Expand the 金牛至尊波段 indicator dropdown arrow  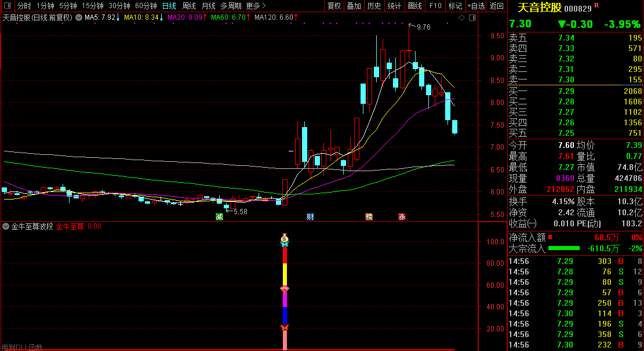pos(6,227)
